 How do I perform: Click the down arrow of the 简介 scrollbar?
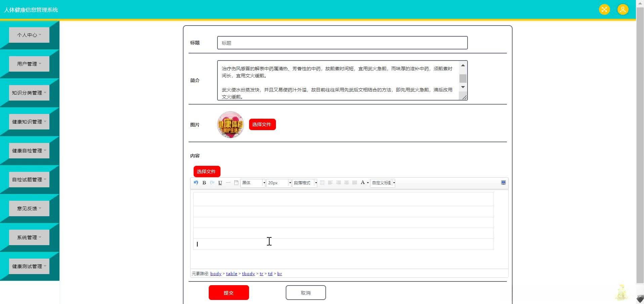tap(463, 87)
